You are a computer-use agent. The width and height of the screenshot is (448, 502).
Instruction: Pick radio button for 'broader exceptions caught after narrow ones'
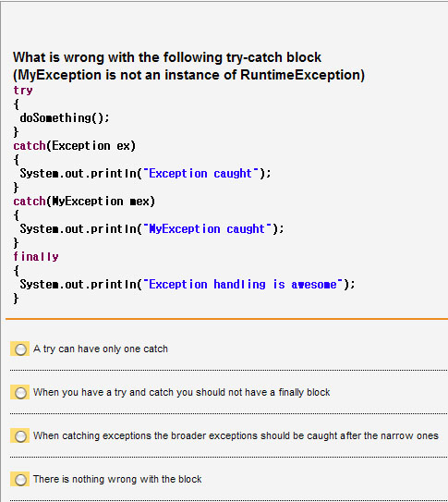click(x=20, y=436)
